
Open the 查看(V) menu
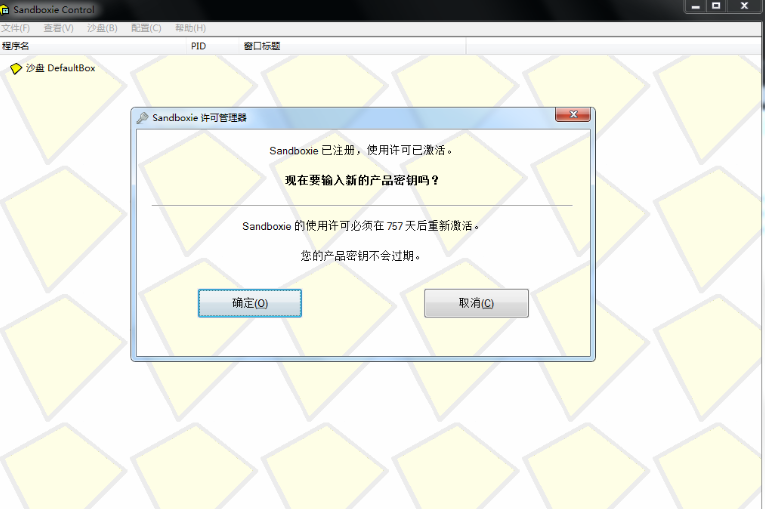point(59,28)
